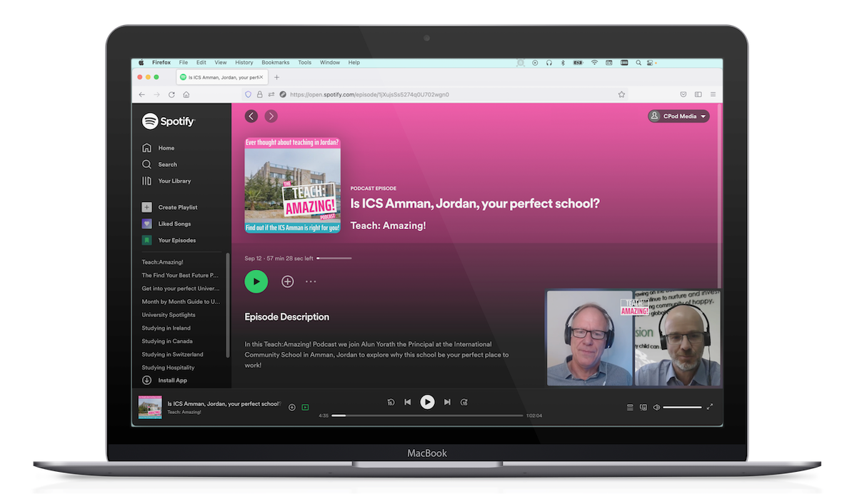Viewport: 857px width, 504px height.
Task: Open the CPod Media account dropdown
Action: 678,116
